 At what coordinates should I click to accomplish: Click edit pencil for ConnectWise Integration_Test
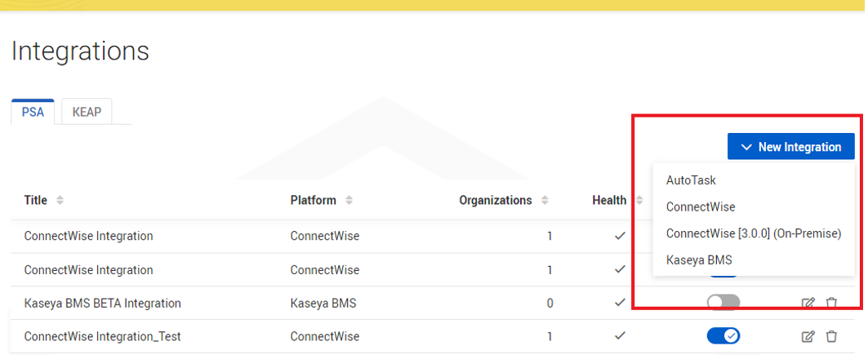(x=808, y=336)
